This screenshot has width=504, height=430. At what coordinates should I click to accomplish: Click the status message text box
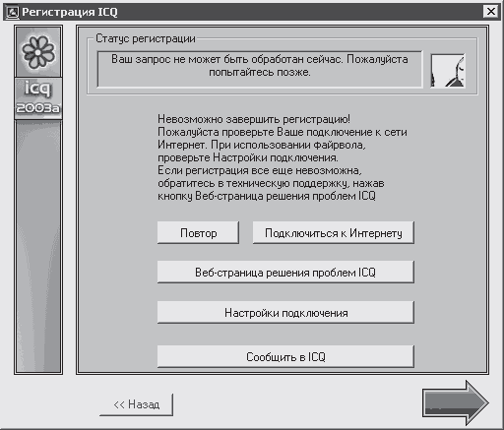(x=260, y=69)
